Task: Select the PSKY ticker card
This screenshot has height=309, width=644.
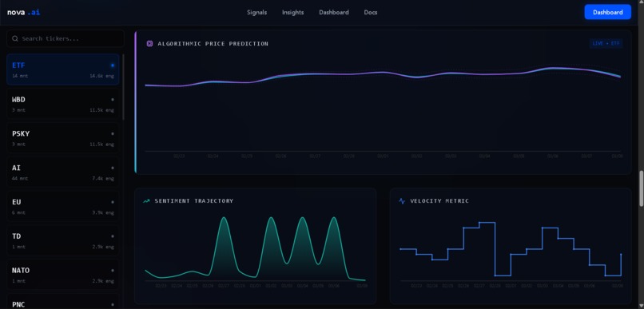Action: 63,138
